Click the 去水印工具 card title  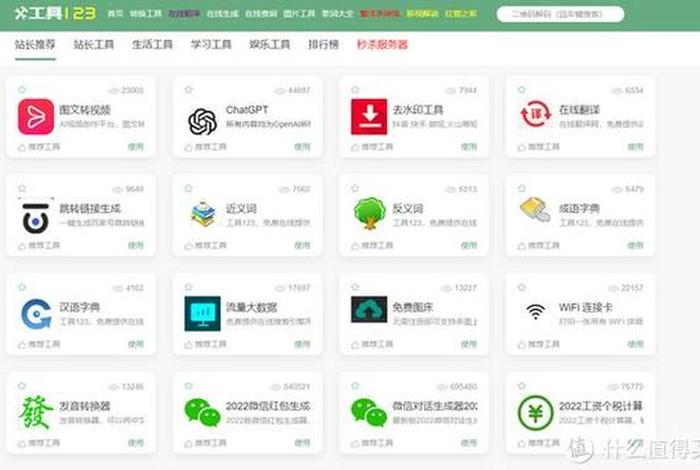pos(418,110)
